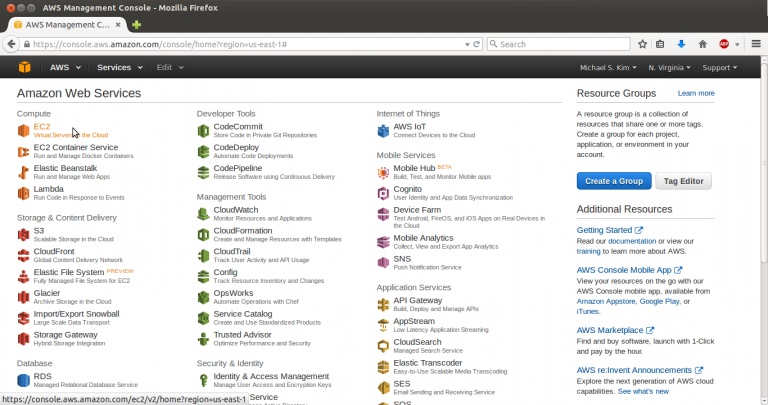The width and height of the screenshot is (768, 405).
Task: Expand the AWS dropdown menu
Action: point(65,68)
